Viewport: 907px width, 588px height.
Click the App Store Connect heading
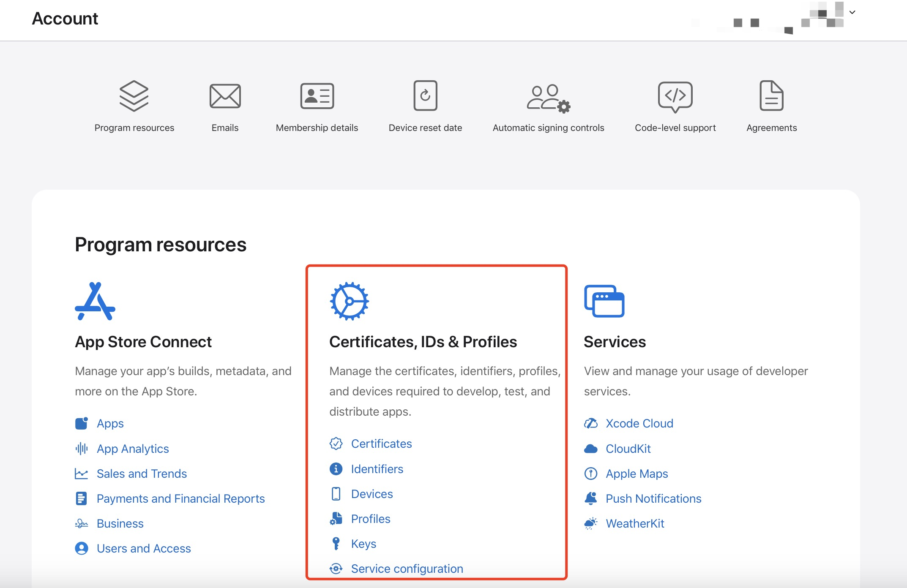[143, 342]
